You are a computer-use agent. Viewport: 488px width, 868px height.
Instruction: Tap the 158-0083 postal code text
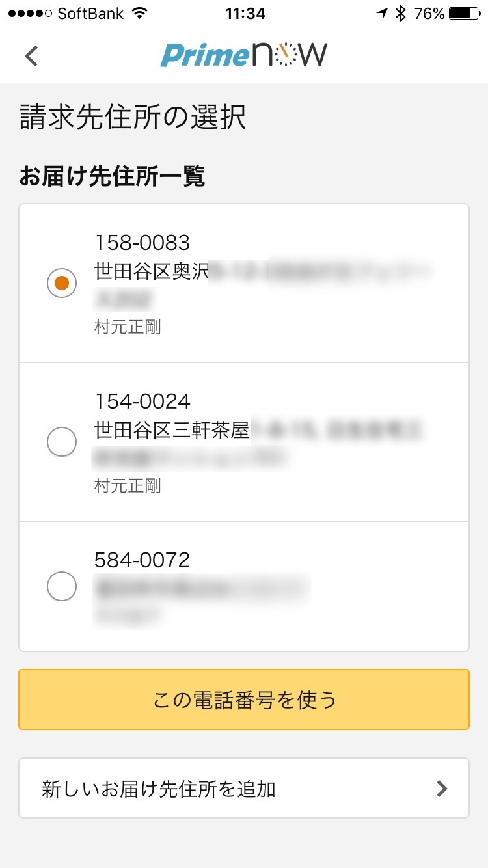[x=142, y=243]
